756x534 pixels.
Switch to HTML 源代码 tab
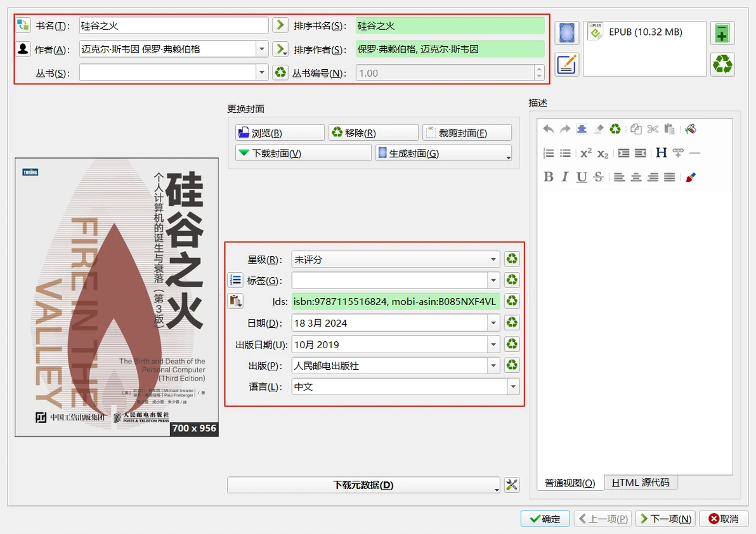tap(641, 483)
